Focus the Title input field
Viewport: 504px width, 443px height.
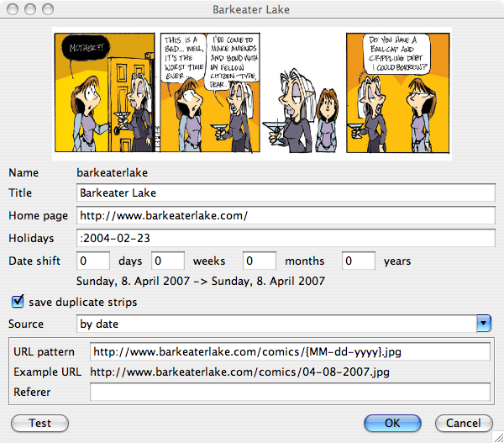pyautogui.click(x=286, y=192)
